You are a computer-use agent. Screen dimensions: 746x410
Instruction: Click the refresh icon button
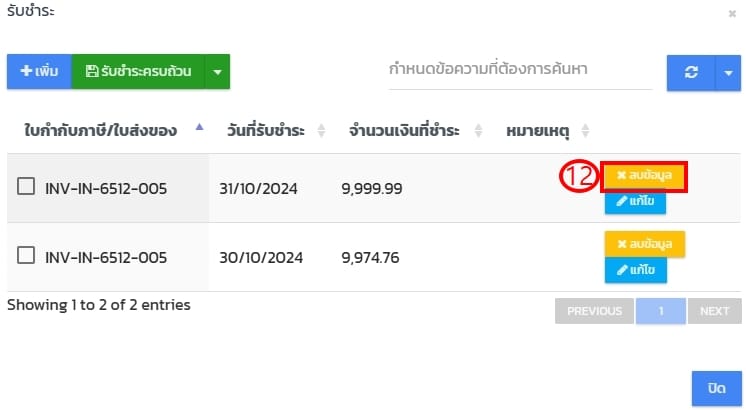click(x=691, y=72)
